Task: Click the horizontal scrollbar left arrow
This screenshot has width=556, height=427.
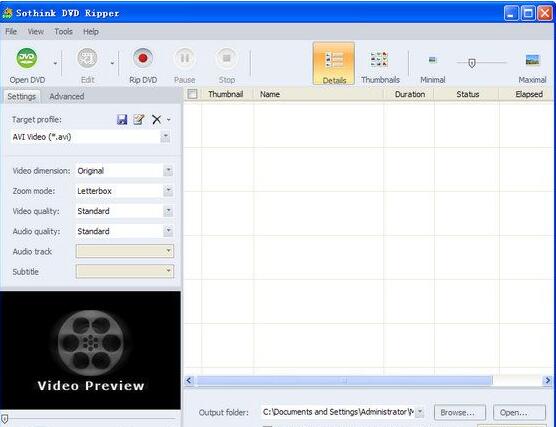Action: (189, 381)
